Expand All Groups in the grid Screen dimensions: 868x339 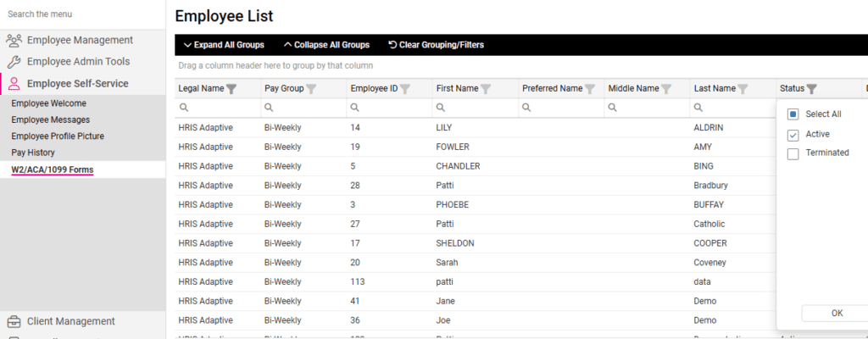pos(224,45)
